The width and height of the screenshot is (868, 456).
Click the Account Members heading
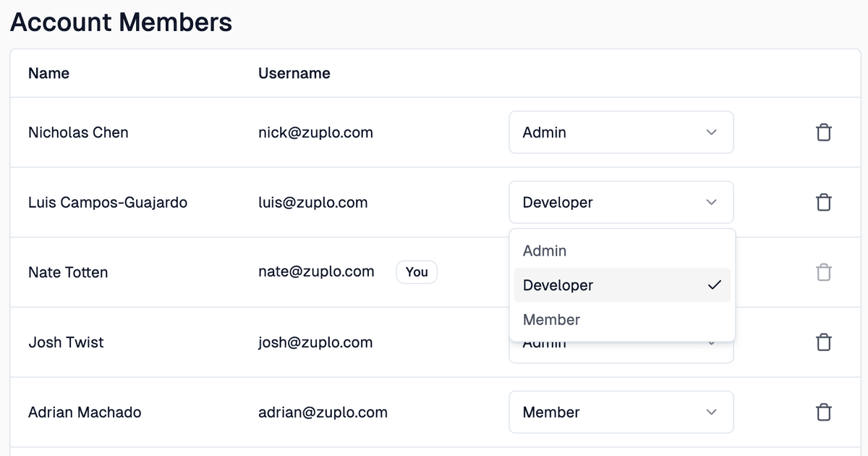[120, 22]
